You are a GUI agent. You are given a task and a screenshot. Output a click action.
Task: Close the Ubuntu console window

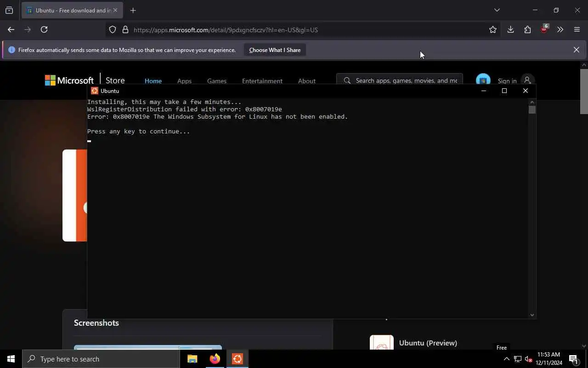pos(526,91)
